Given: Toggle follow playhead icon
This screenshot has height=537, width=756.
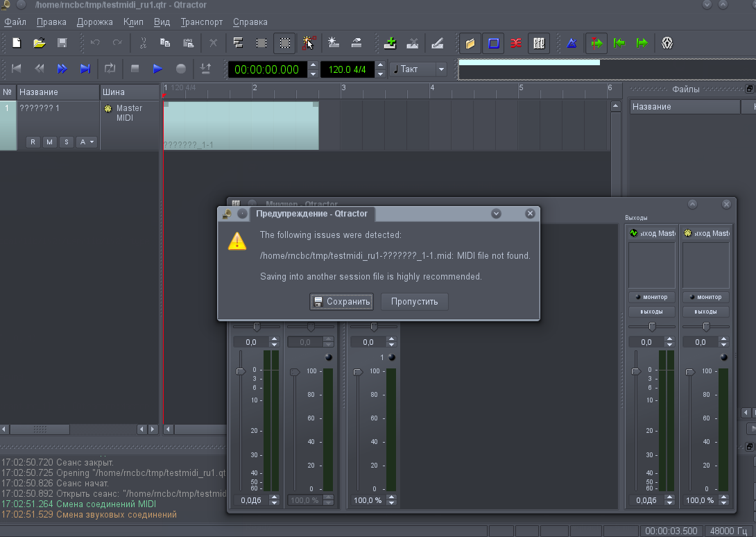Looking at the screenshot, I should click(x=596, y=43).
